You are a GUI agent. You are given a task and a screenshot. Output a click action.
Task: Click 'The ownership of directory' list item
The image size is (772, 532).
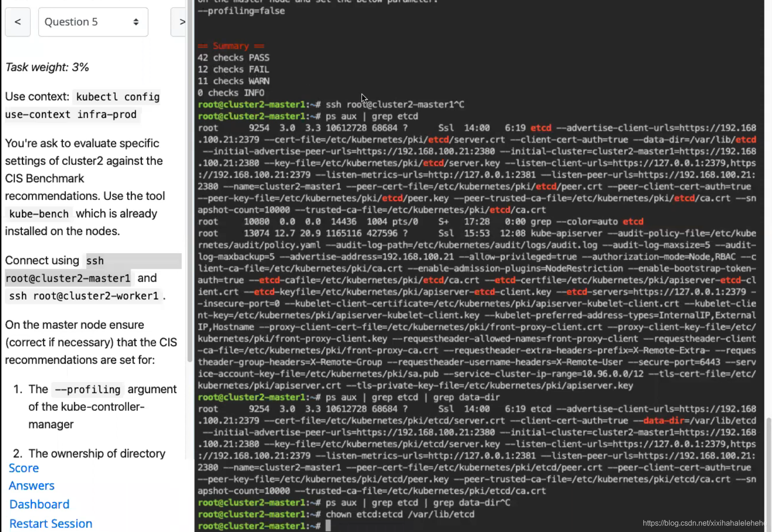[x=97, y=454]
